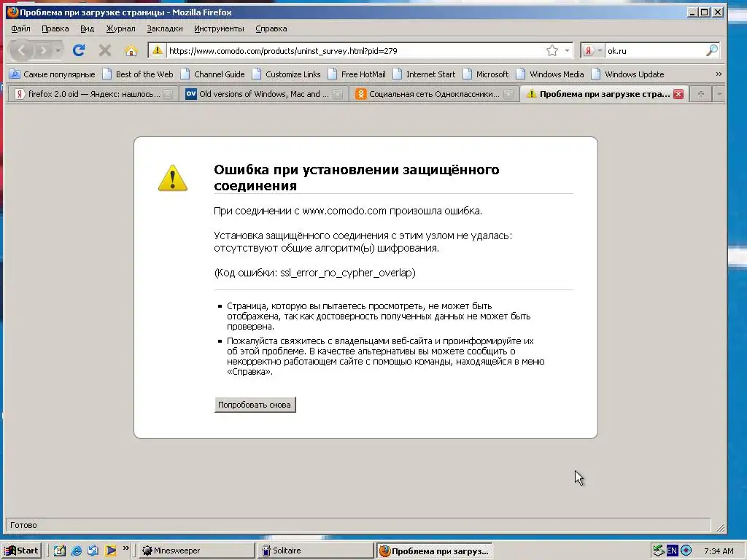Viewport: 747px width, 560px height.
Task: Bookmark this page with the star icon
Action: click(552, 50)
